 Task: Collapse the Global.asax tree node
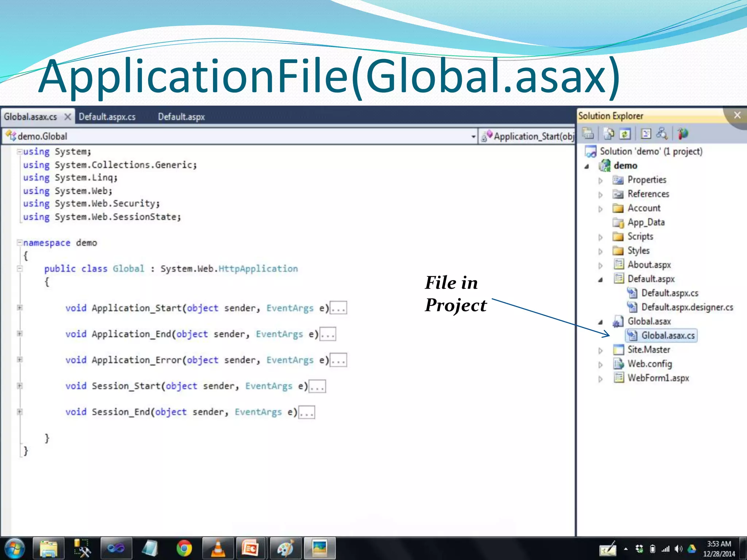(x=600, y=322)
